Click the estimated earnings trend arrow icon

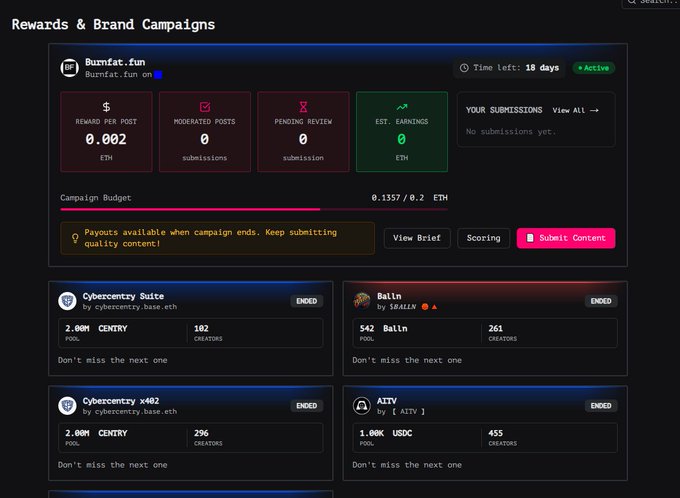401,106
